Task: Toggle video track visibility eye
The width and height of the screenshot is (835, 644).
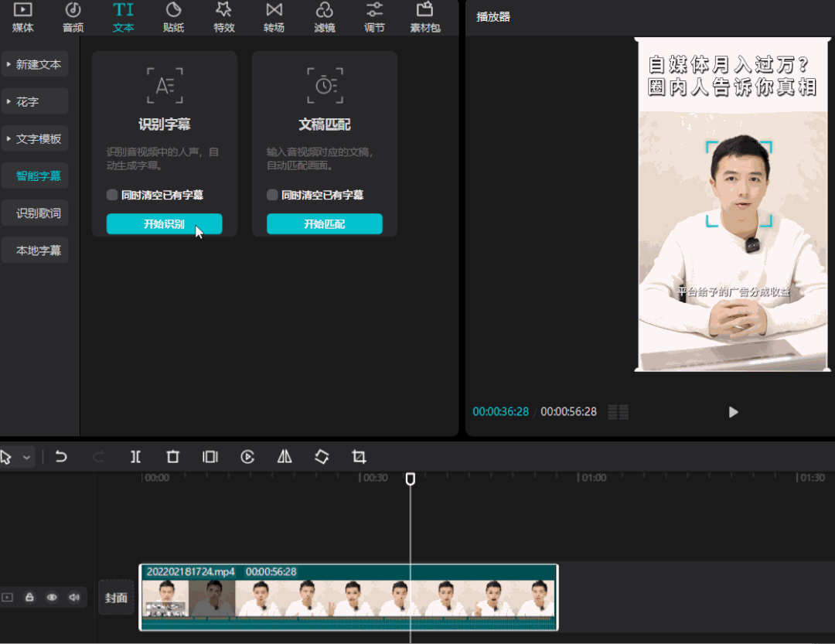Action: 52,597
